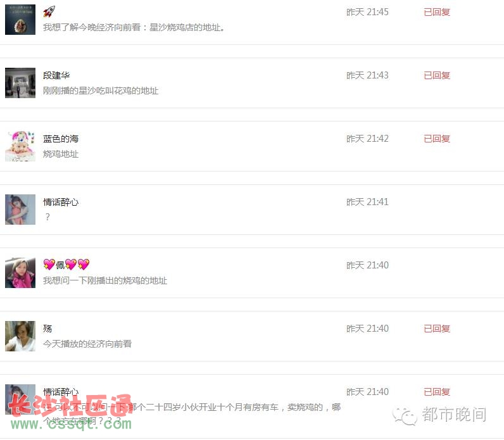The height and width of the screenshot is (440, 504).
Task: Click the 都市晚间 WeChat logo icon
Action: click(405, 416)
